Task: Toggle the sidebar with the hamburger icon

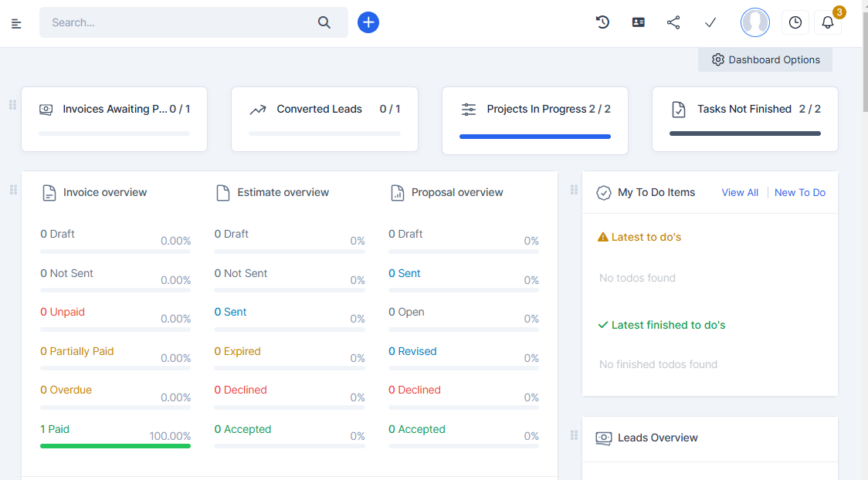Action: 15,22
